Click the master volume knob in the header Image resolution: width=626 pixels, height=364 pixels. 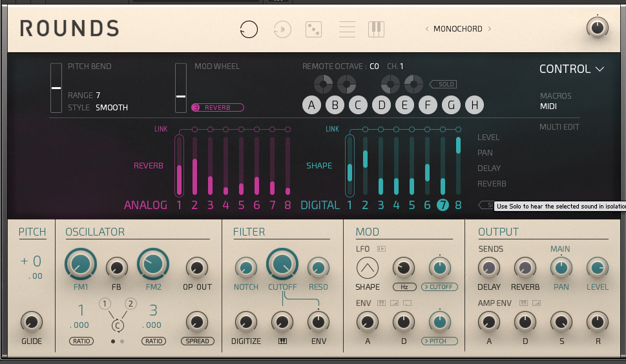coord(598,28)
